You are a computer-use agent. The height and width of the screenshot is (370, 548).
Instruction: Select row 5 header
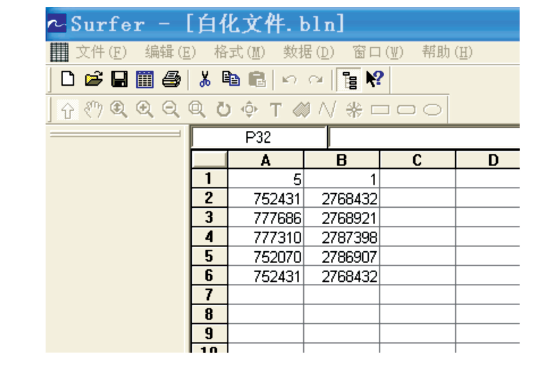point(209,256)
